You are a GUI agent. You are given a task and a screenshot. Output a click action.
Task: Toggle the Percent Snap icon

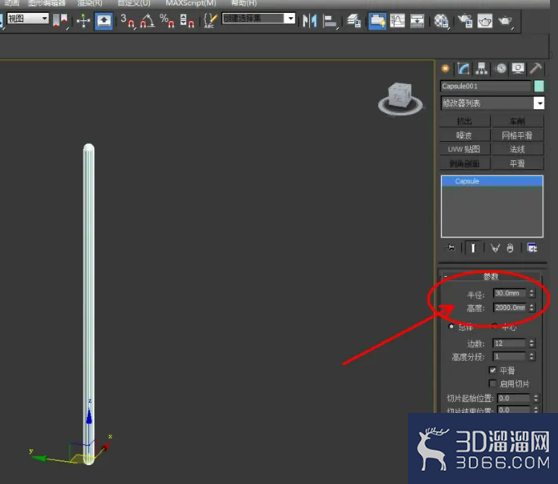point(167,21)
